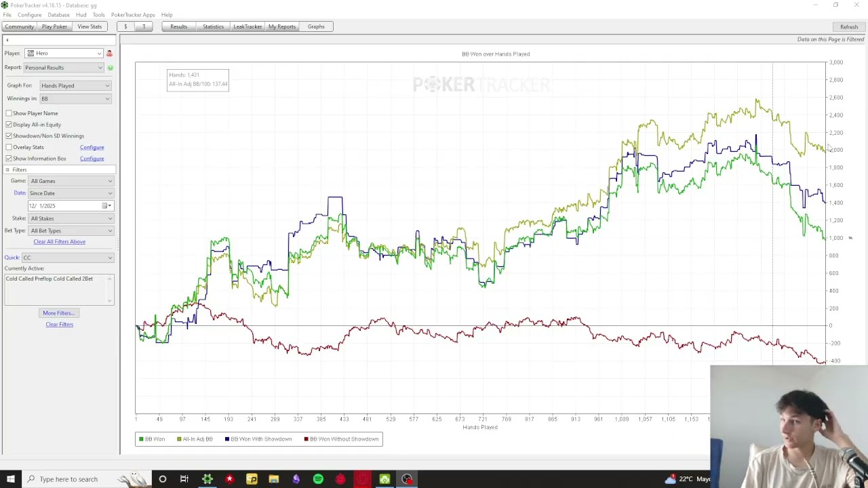Open OBS Studio from the taskbar
Screen dimensions: 868x488
click(x=407, y=479)
